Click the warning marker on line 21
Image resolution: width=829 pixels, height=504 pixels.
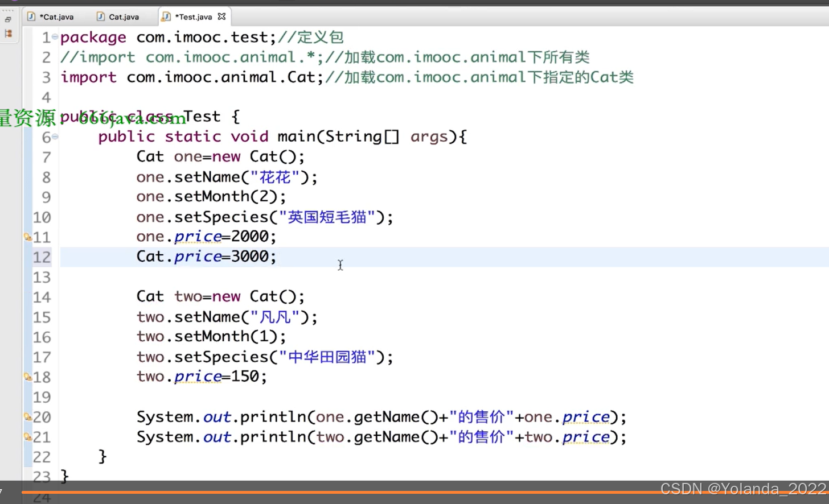pyautogui.click(x=27, y=437)
